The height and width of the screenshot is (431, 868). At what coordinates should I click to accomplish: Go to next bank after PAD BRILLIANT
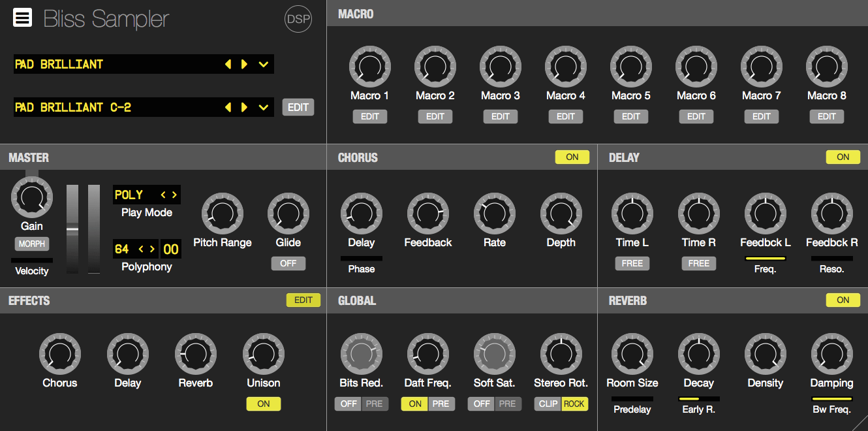(244, 64)
